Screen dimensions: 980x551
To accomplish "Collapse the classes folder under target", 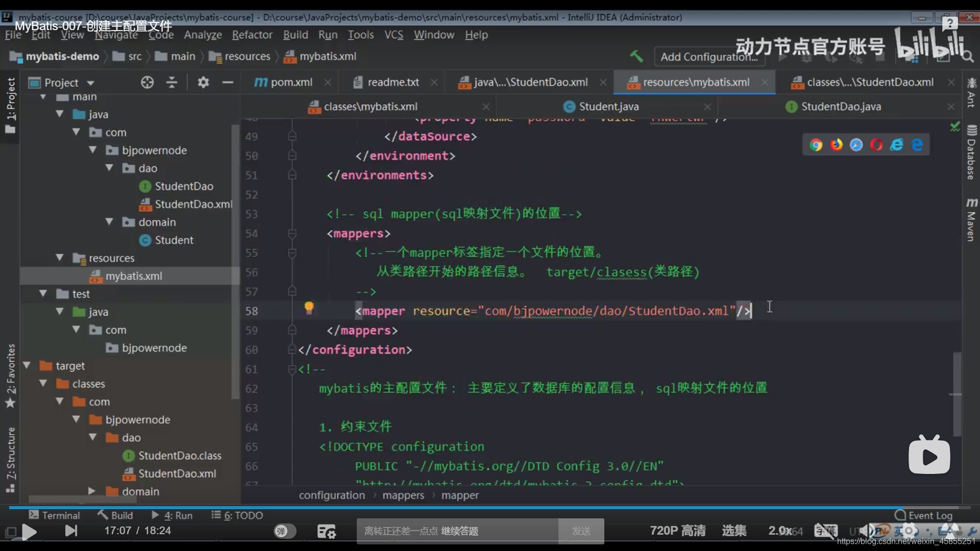I will tap(43, 384).
